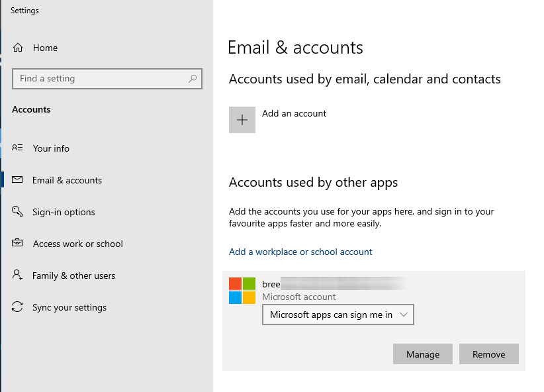Viewport: 544px width, 392px height.
Task: Click the Access work or school briefcase icon
Action: point(17,243)
